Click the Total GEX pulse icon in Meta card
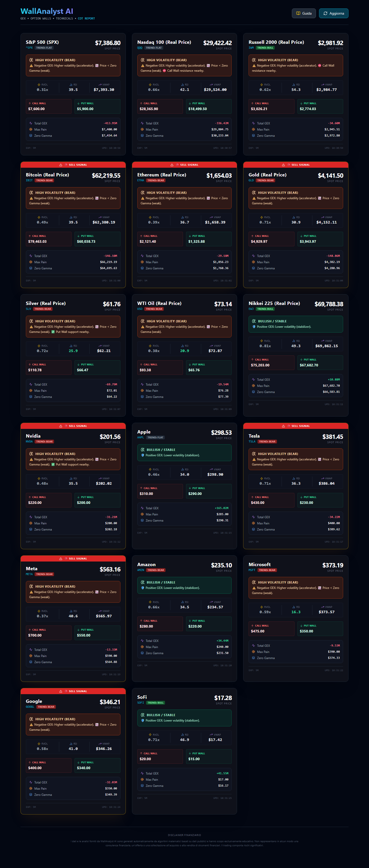Screen dimensions: 369x868 pyautogui.click(x=31, y=650)
